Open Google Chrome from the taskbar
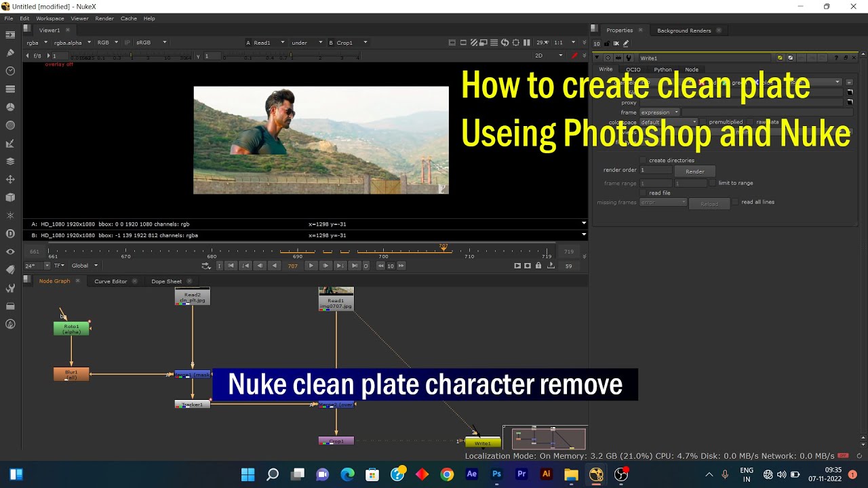The image size is (868, 488). coord(447,474)
